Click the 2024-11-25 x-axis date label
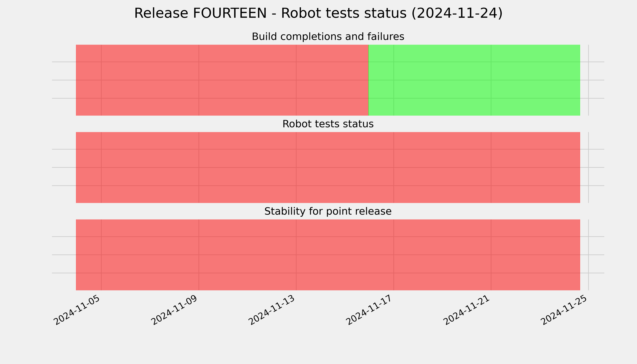637x364 pixels. click(x=564, y=310)
